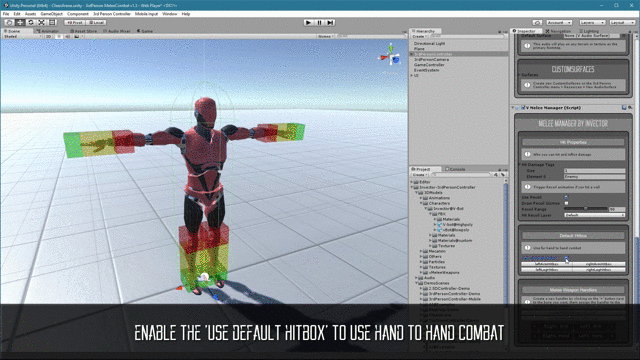Expand the Mecanim folder arrow
Viewport: 640px width, 360px height.
[422, 251]
